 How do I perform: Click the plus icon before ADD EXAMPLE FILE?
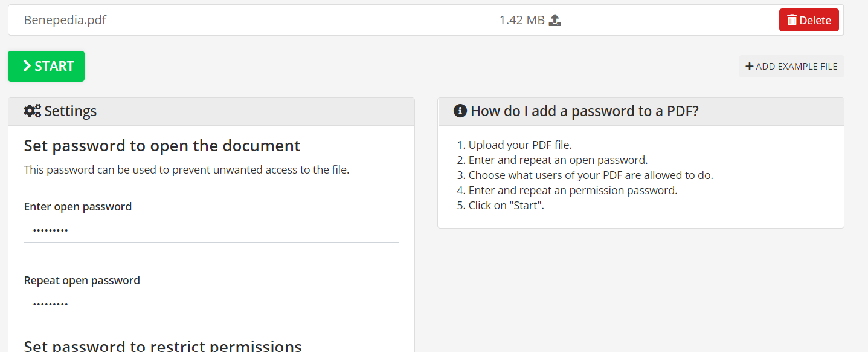point(750,67)
